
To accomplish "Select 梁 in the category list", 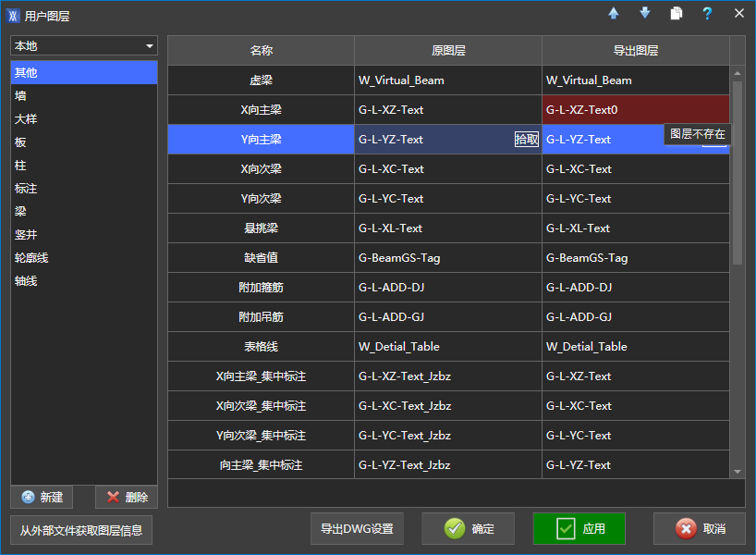I will pos(20,211).
